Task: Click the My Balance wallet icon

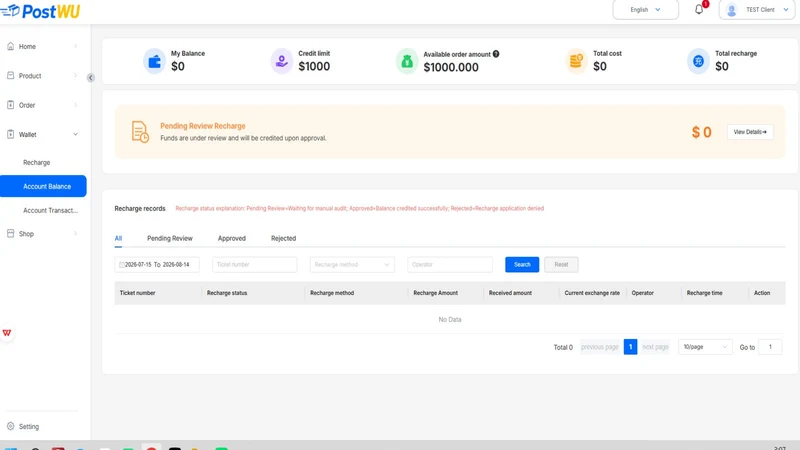Action: point(154,61)
